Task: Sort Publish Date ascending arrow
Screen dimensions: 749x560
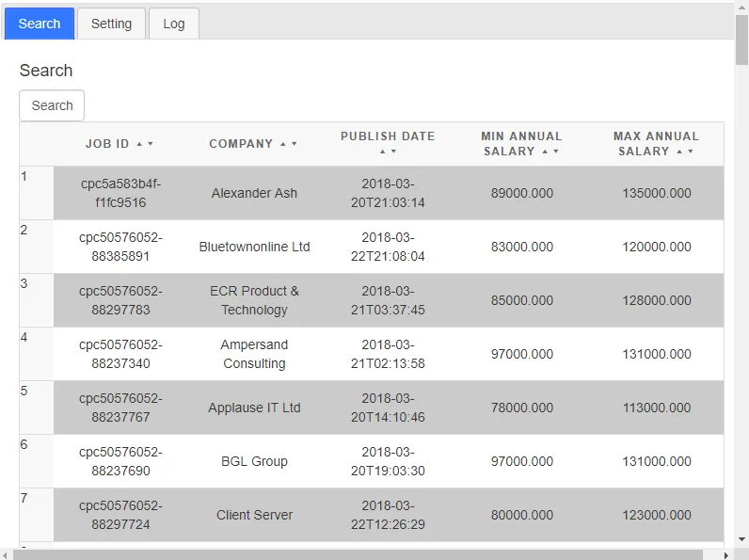Action: [x=382, y=152]
